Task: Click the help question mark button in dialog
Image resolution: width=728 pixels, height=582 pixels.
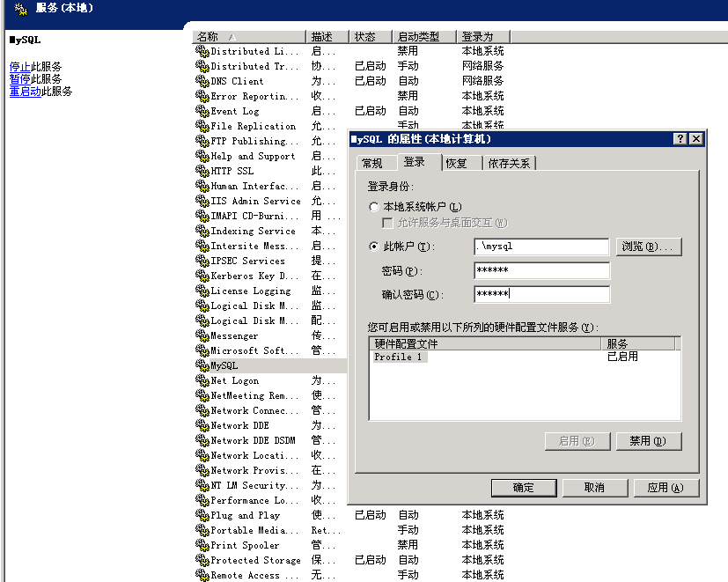Action: tap(680, 139)
